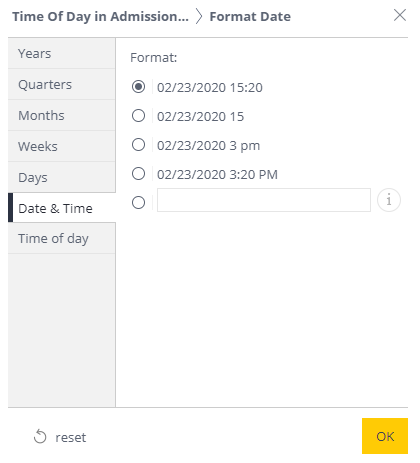The image size is (420, 463).
Task: Open the Days tab
Action: [x=62, y=177]
